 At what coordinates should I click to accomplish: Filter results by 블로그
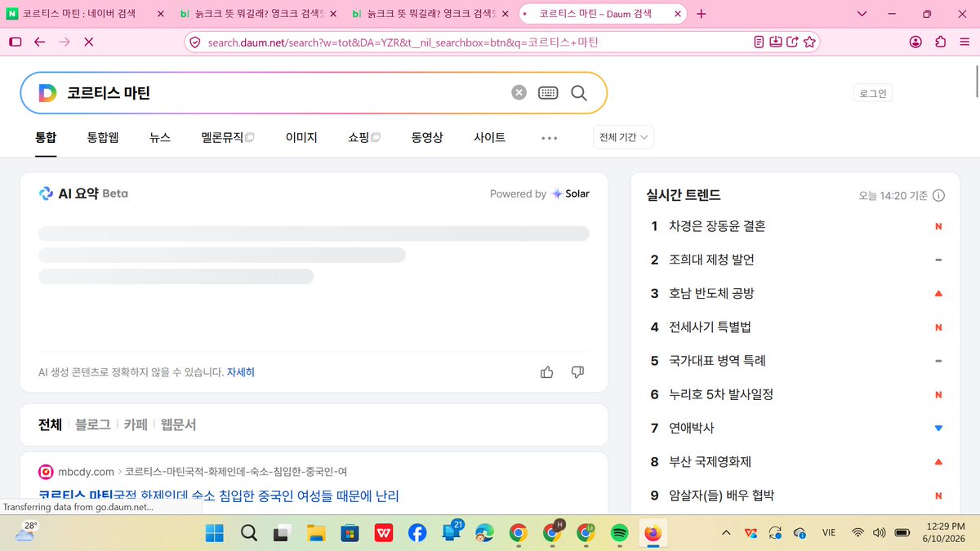click(x=92, y=424)
